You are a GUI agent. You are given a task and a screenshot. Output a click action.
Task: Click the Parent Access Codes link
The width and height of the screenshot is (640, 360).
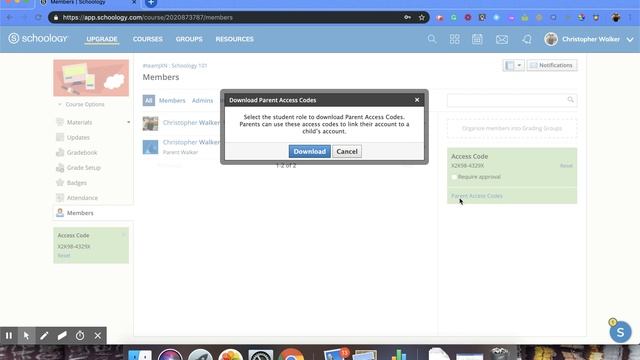(x=477, y=196)
